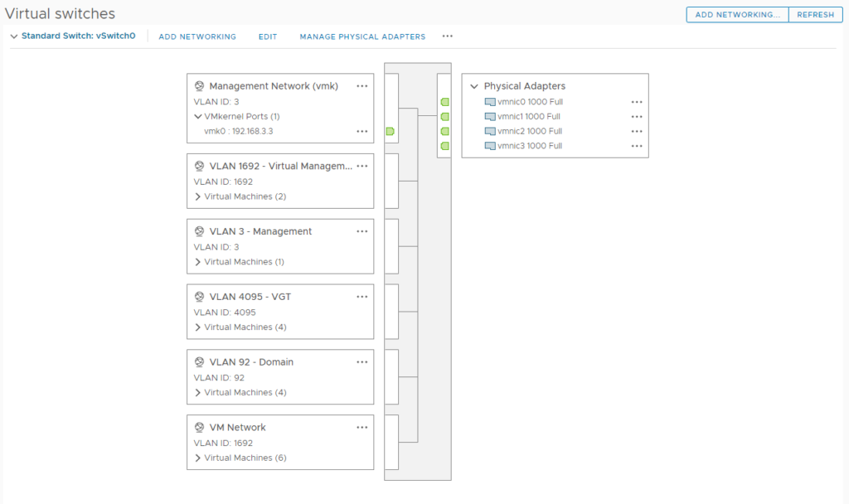Screen dimensions: 849x504
Task: Click the vmnic0 physical adapter icon
Action: coord(490,102)
